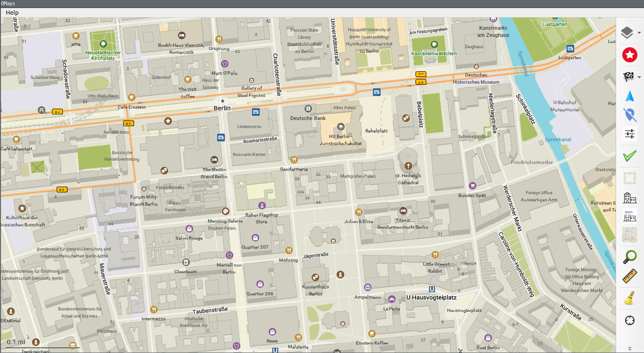Expand the layers dropdown arrow

coord(639,33)
